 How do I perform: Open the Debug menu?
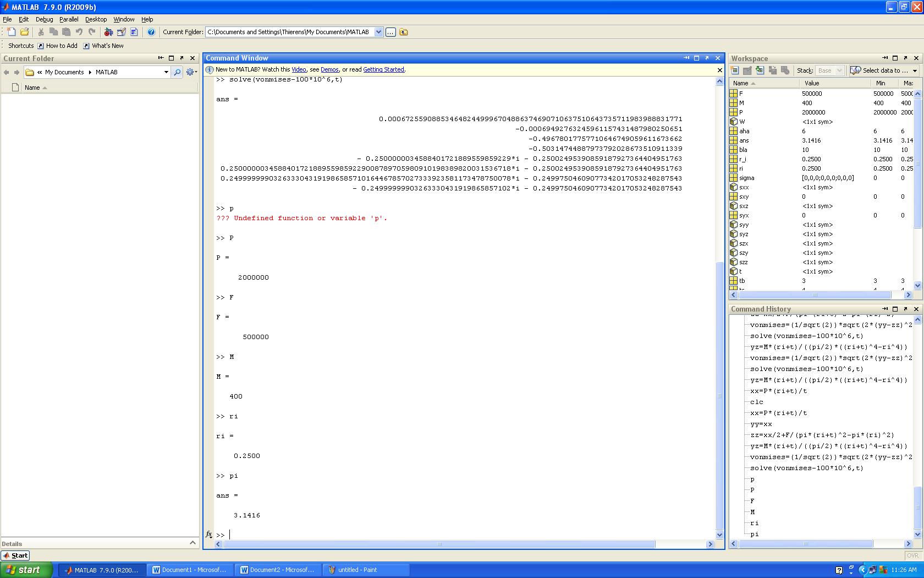[x=44, y=19]
